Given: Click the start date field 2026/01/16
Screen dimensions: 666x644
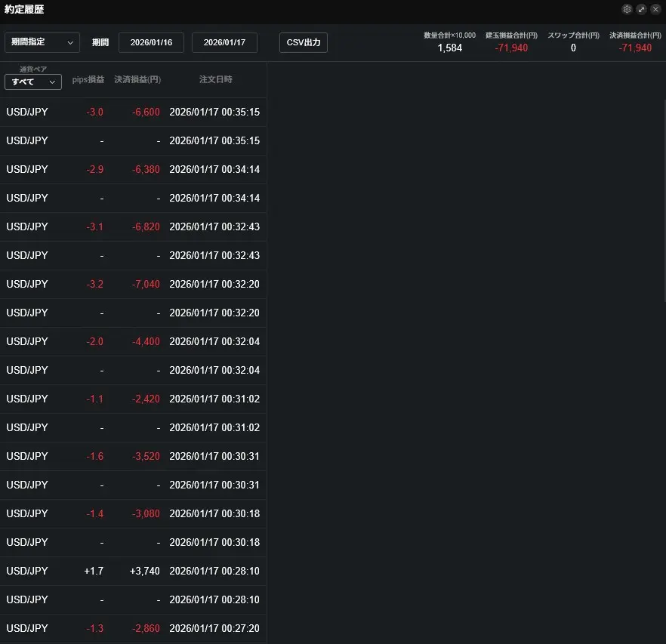Looking at the screenshot, I should tap(151, 42).
